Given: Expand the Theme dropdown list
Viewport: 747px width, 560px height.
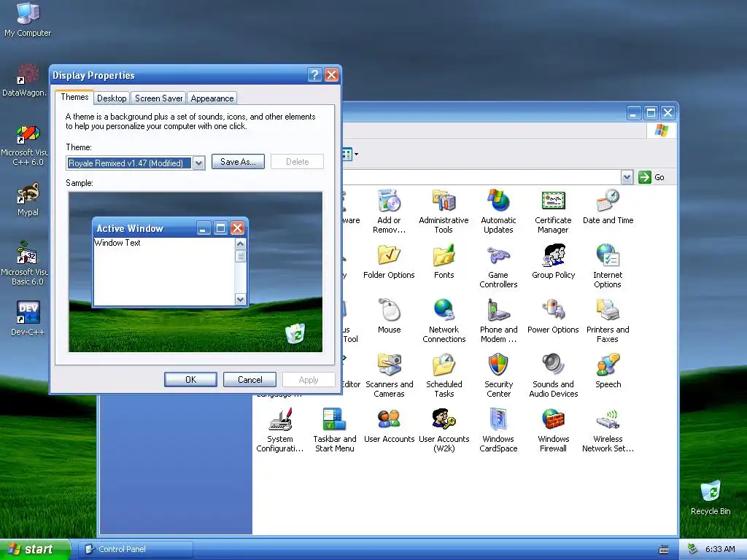Looking at the screenshot, I should [x=198, y=163].
